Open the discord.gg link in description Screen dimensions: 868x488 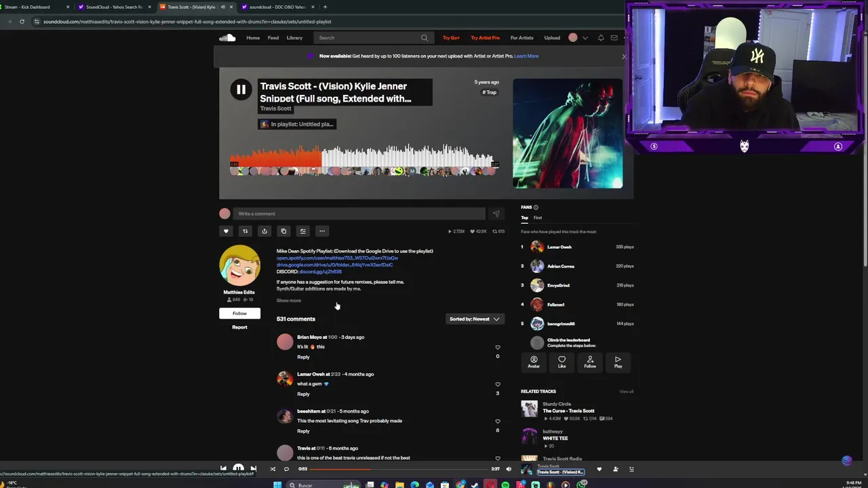pos(320,272)
